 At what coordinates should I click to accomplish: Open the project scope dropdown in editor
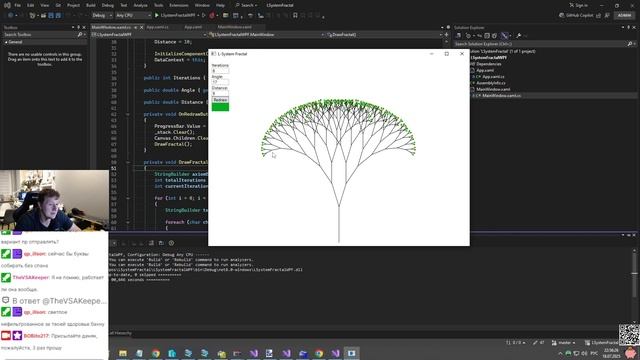(x=149, y=35)
